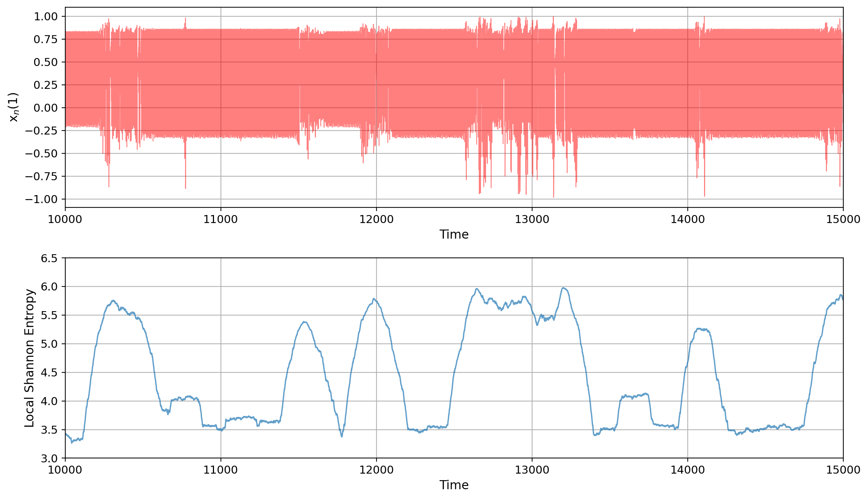Screen dimensions: 868x499
Task: Click the 12000 tick under the top plot
Action: click(x=376, y=219)
